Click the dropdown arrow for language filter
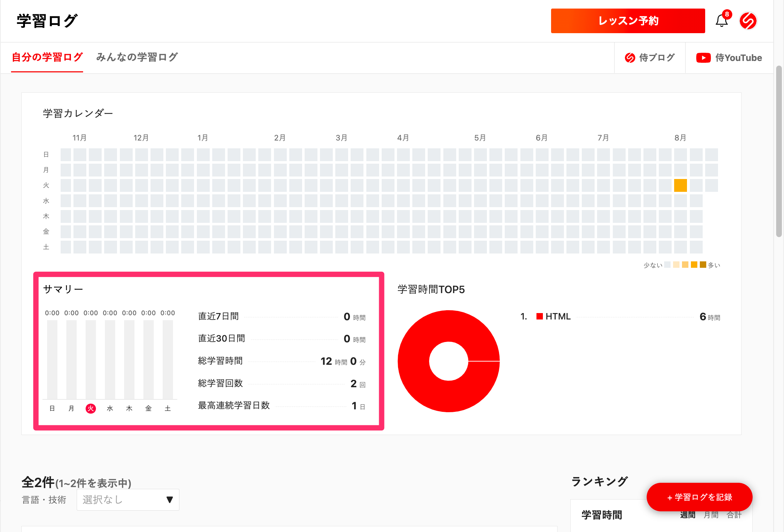Screen dimensions: 784x532 pyautogui.click(x=170, y=500)
